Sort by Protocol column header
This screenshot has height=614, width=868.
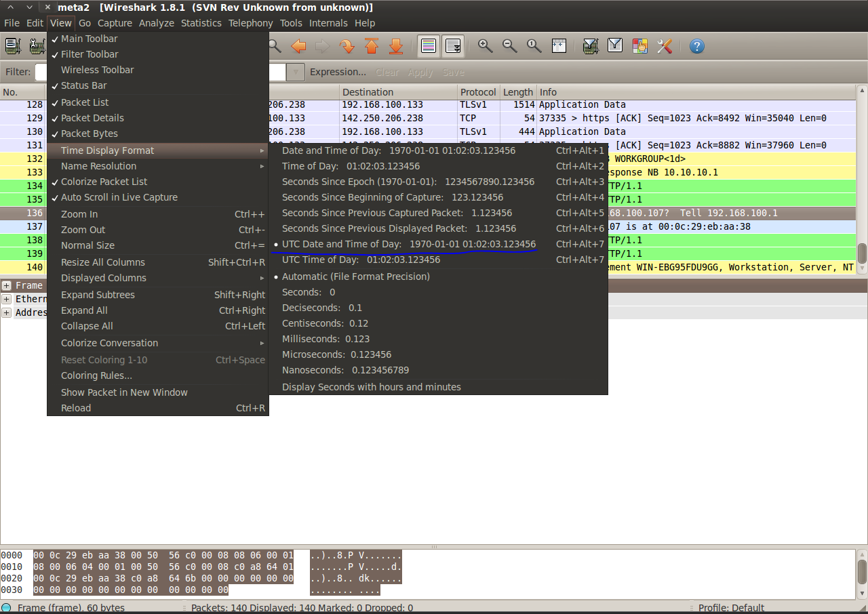click(478, 92)
